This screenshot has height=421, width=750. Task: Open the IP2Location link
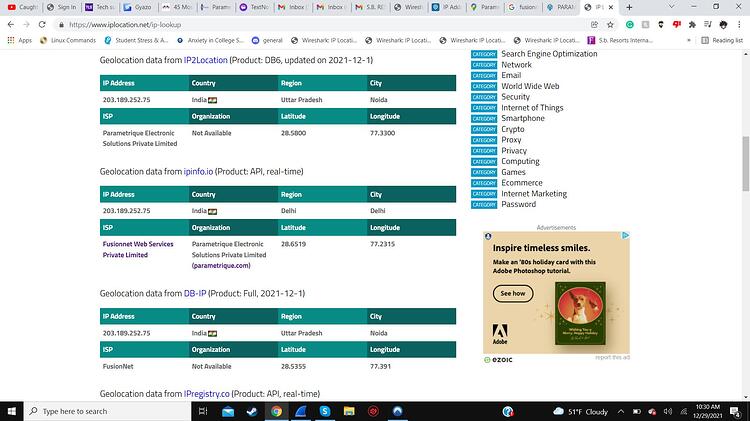(206, 60)
